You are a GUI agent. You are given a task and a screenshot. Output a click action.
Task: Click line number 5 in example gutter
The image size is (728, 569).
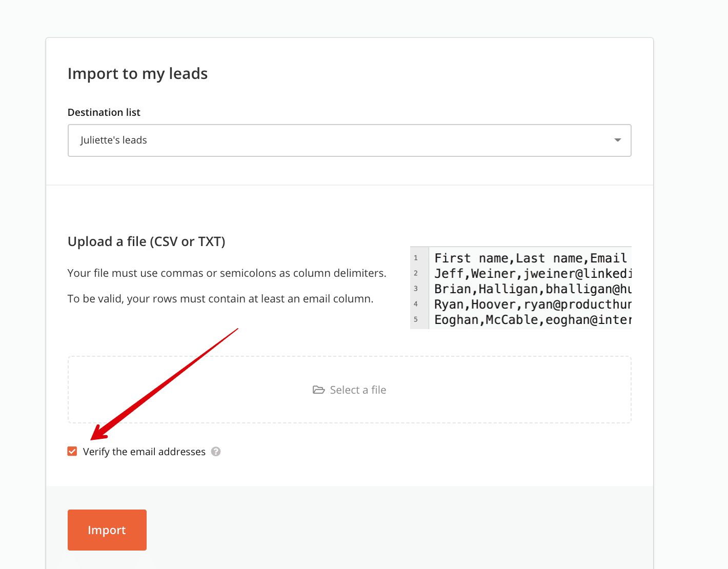(416, 319)
